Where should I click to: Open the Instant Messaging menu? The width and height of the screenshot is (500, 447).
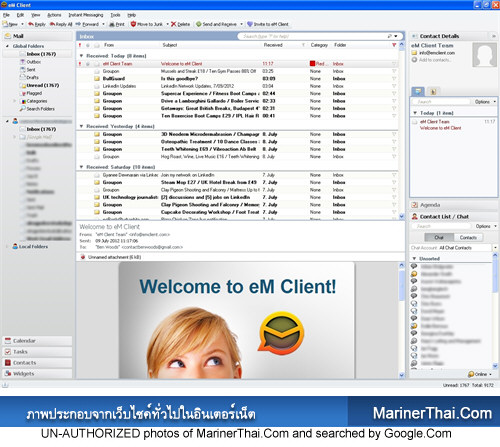click(86, 15)
